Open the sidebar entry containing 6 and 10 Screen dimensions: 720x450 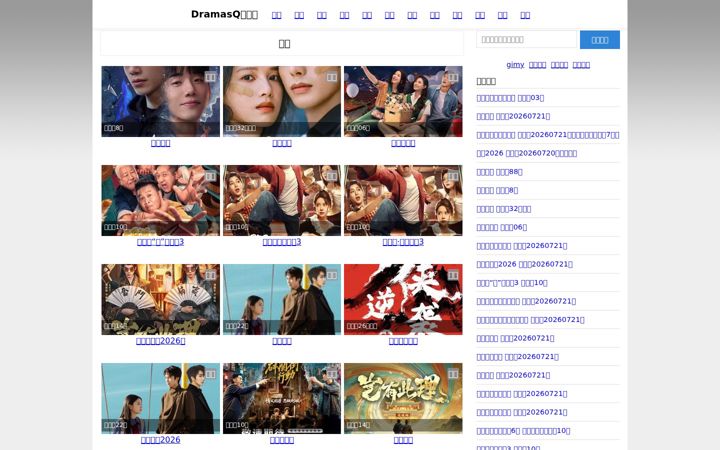(x=523, y=431)
